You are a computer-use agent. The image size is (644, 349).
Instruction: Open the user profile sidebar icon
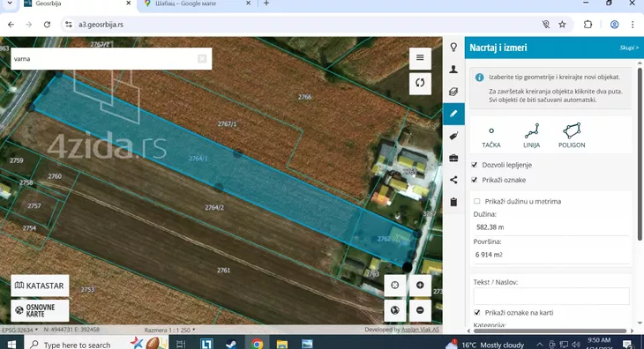(453, 69)
